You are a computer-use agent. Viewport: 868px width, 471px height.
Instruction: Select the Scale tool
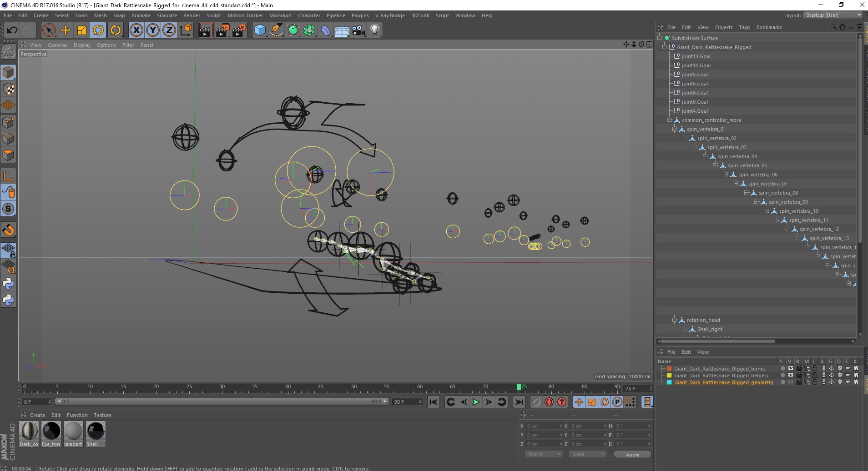pos(82,30)
